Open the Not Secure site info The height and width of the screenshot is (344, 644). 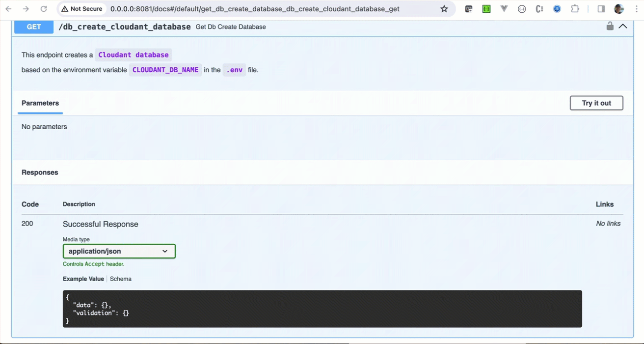(81, 9)
